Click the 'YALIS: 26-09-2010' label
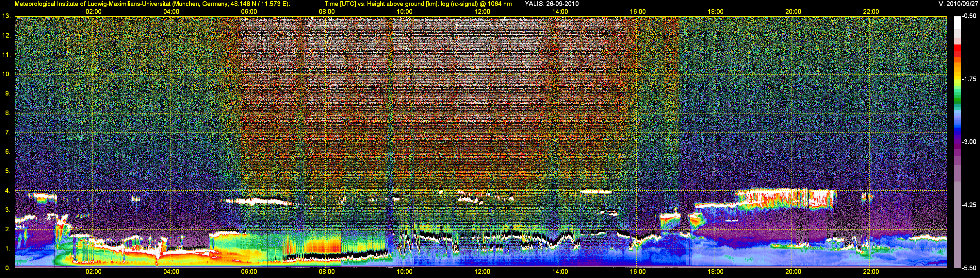The image size is (980, 278). [x=552, y=4]
